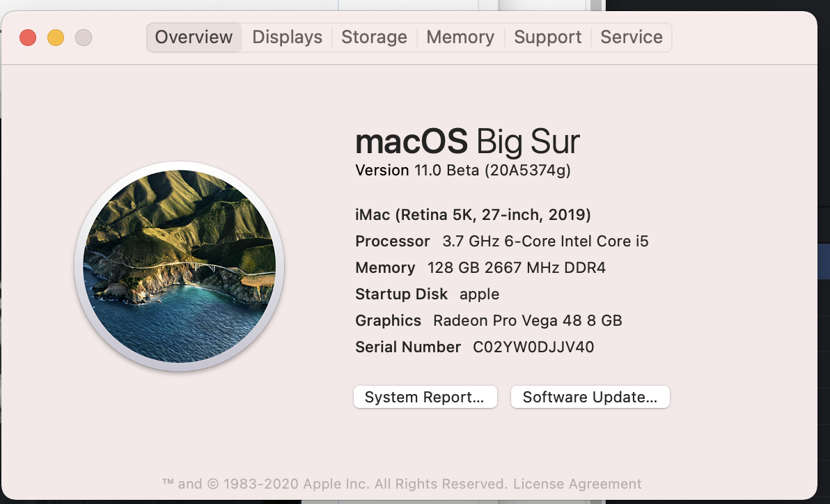Viewport: 830px width, 504px height.
Task: Launch Software Update
Action: point(590,397)
